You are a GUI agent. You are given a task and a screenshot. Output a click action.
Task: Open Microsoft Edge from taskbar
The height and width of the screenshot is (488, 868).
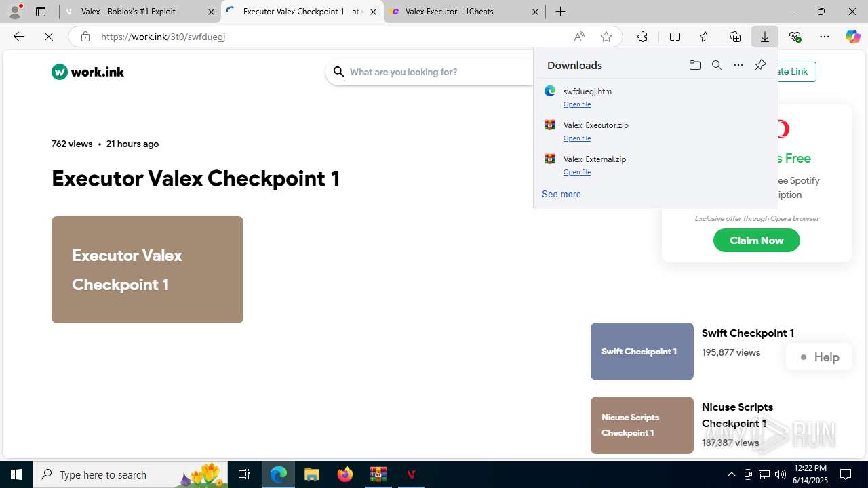point(279,474)
